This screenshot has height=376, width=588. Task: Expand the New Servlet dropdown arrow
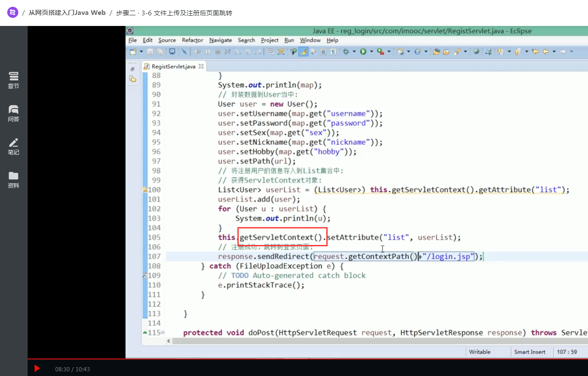425,51
